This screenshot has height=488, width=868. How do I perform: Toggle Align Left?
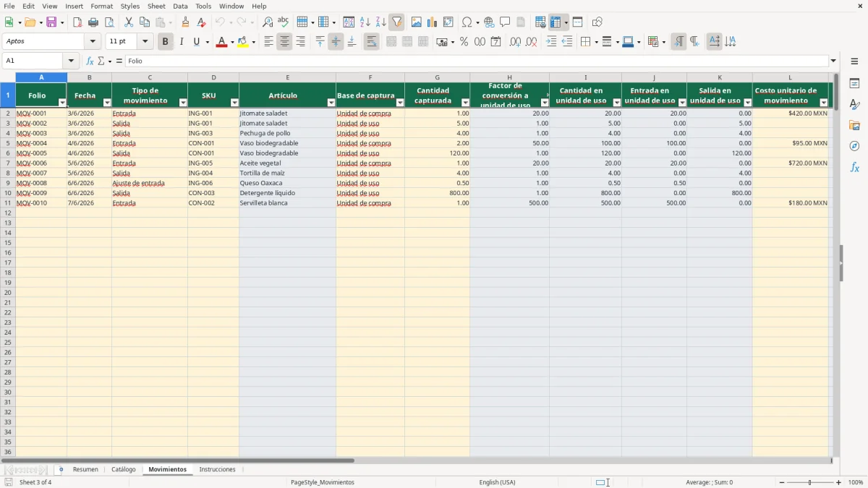[268, 42]
